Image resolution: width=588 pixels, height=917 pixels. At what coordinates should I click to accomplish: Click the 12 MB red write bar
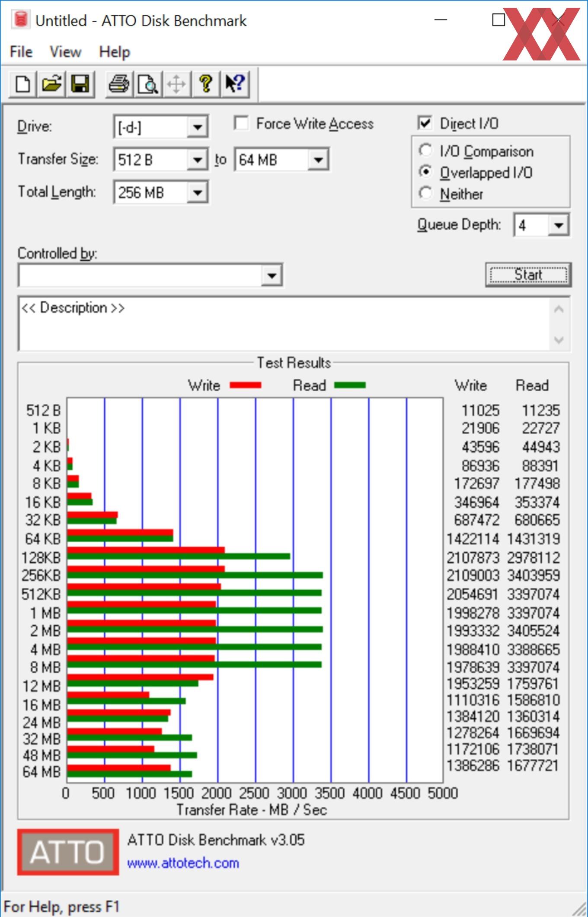pyautogui.click(x=141, y=677)
